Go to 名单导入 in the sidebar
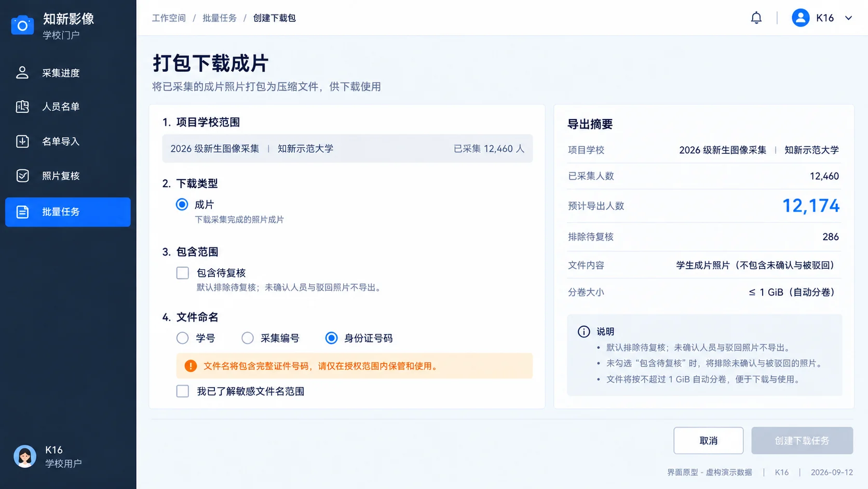This screenshot has width=868, height=489. point(67,141)
